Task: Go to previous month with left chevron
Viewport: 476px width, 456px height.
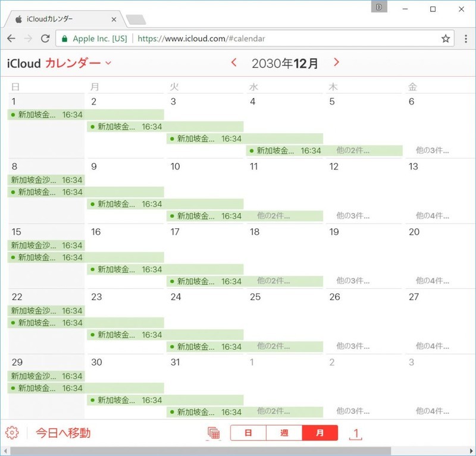Action: 234,62
